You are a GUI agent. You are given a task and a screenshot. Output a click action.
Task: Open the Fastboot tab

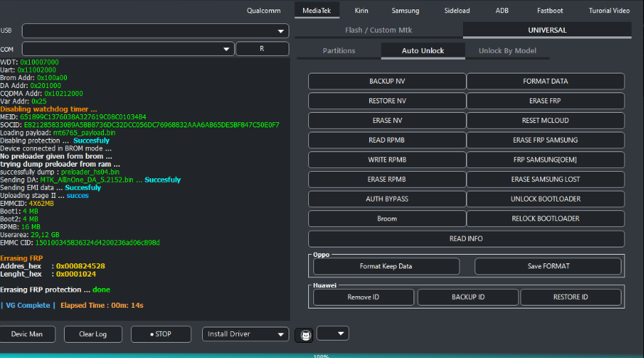550,11
